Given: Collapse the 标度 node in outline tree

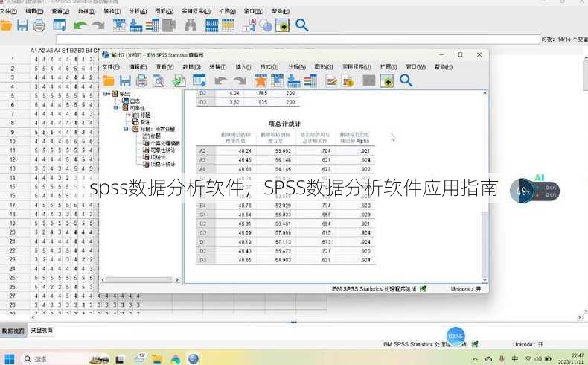Looking at the screenshot, I should [126, 129].
